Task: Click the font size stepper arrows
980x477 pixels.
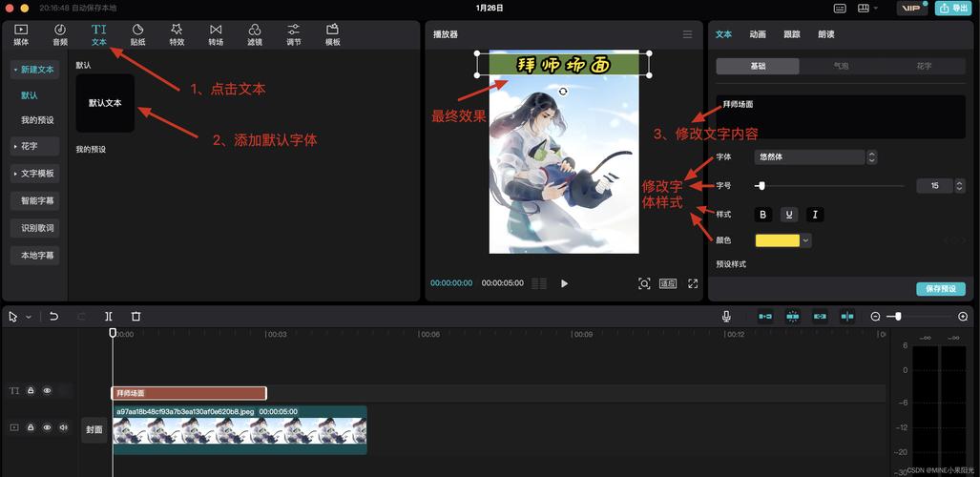Action: [959, 186]
